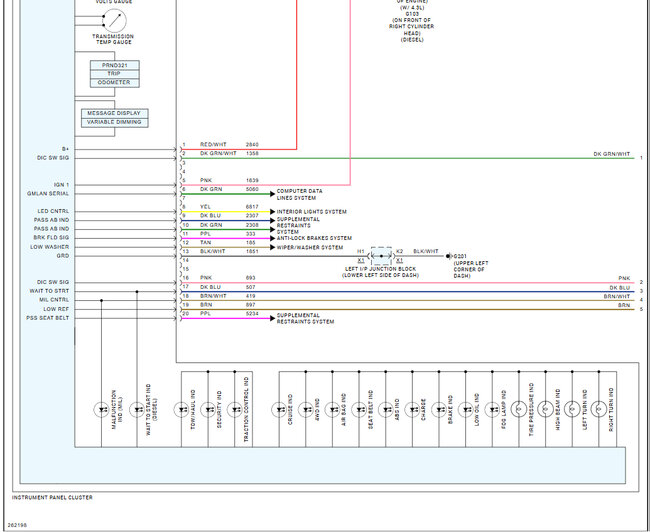Open the Interior Lights System reference
650x532 pixels.
(310, 211)
